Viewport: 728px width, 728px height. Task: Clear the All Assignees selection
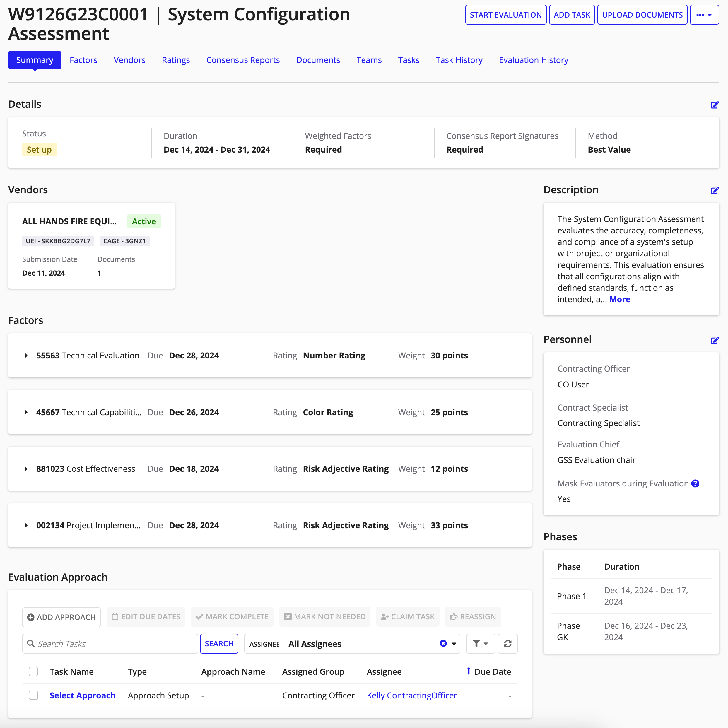point(443,644)
